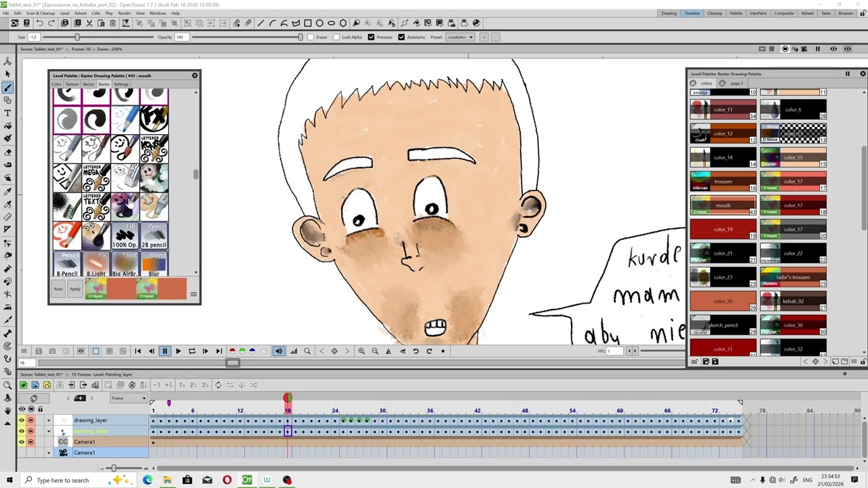Select the Brush tool in left toolbar

(7, 87)
